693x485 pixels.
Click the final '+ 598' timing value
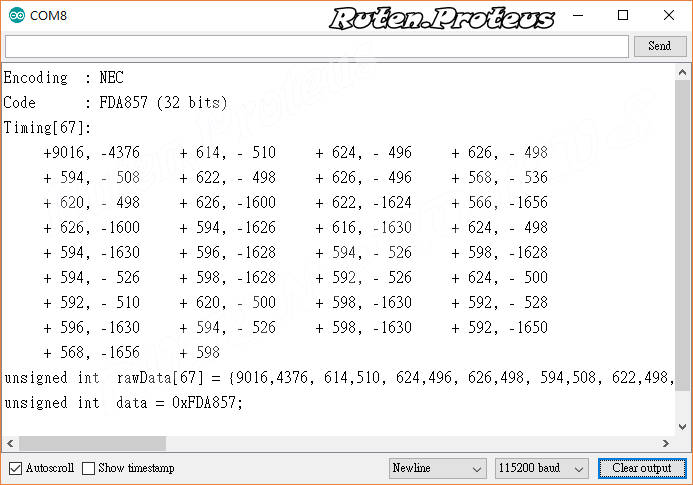(200, 352)
